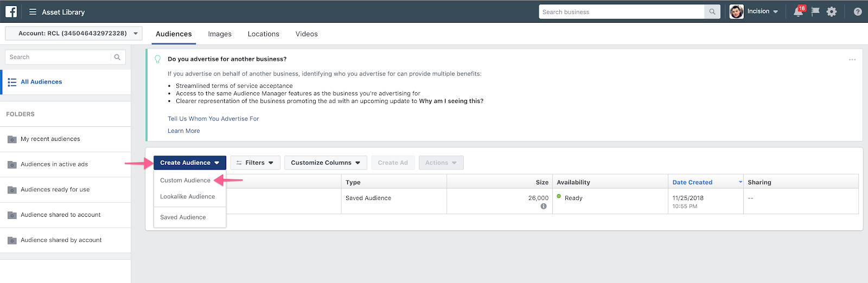The width and height of the screenshot is (868, 283).
Task: Click the lightbulb tip icon
Action: coord(158,59)
